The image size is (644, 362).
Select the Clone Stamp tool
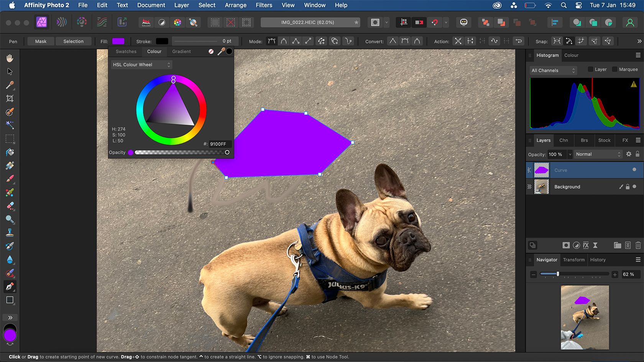(10, 233)
